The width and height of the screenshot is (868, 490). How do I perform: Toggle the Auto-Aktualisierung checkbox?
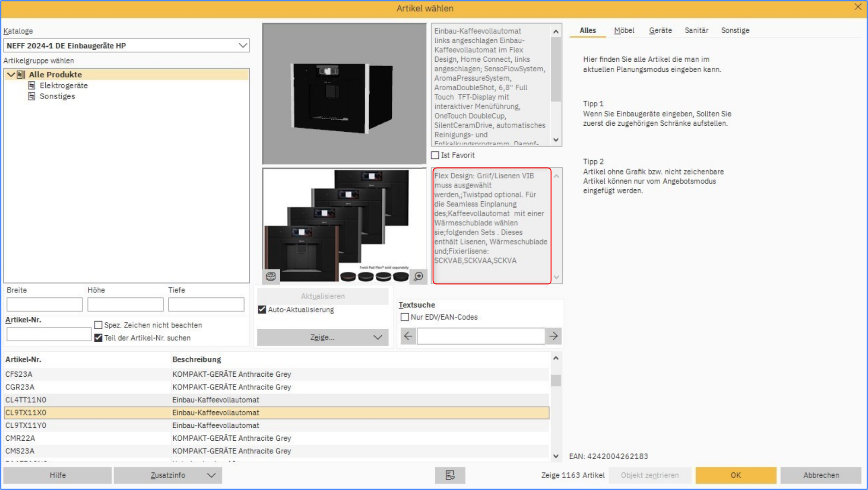point(262,309)
